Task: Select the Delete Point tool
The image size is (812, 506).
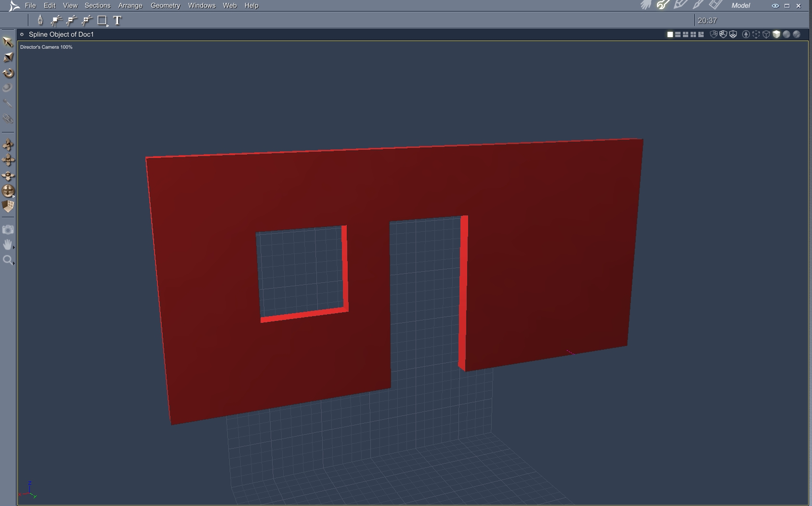Action: (x=72, y=20)
